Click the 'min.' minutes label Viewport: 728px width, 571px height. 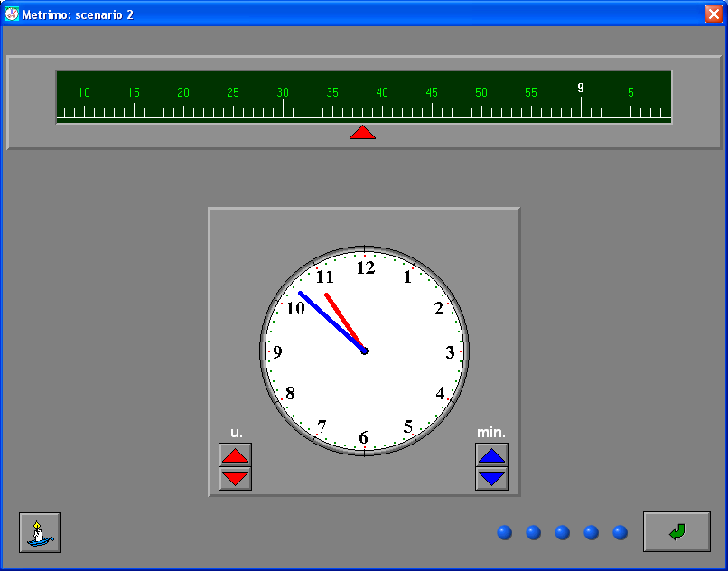click(x=491, y=433)
